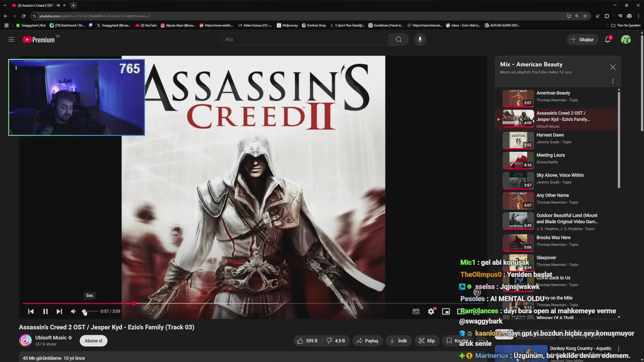Open Swaggybark | Kick bookmark

coord(30,25)
